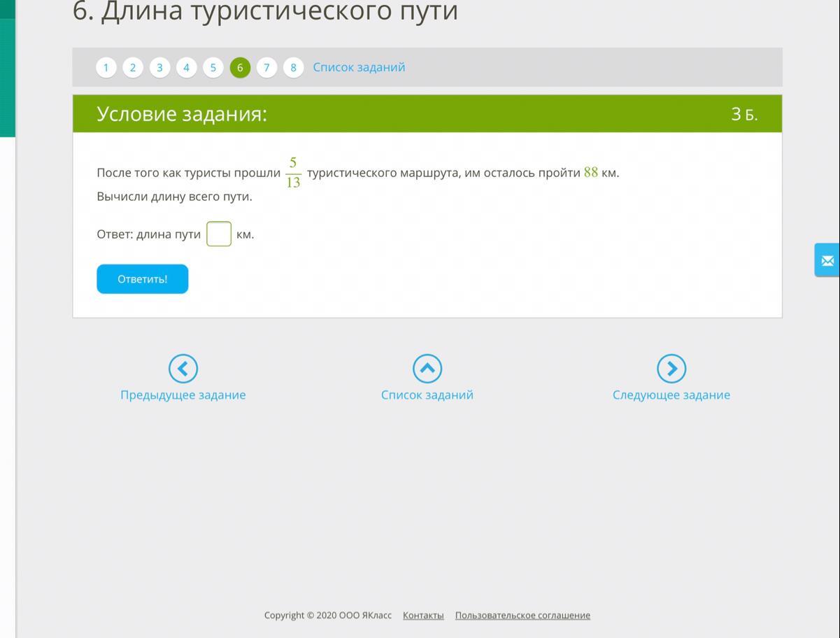Go to task number 7

266,67
